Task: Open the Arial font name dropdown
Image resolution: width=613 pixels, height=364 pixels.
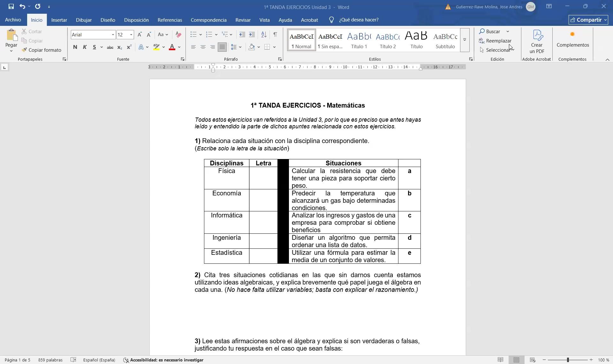Action: coord(113,35)
